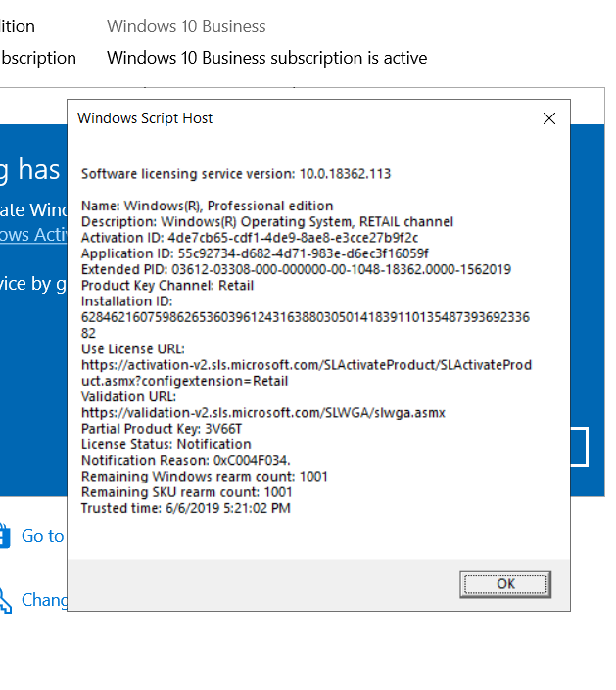
Task: Click the Remaining Windows rearm count line
Action: [205, 477]
